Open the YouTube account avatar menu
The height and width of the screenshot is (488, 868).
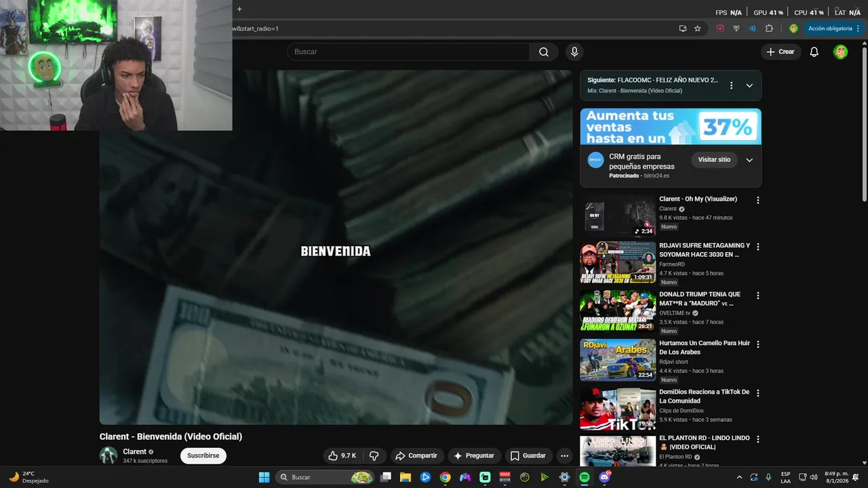click(840, 52)
